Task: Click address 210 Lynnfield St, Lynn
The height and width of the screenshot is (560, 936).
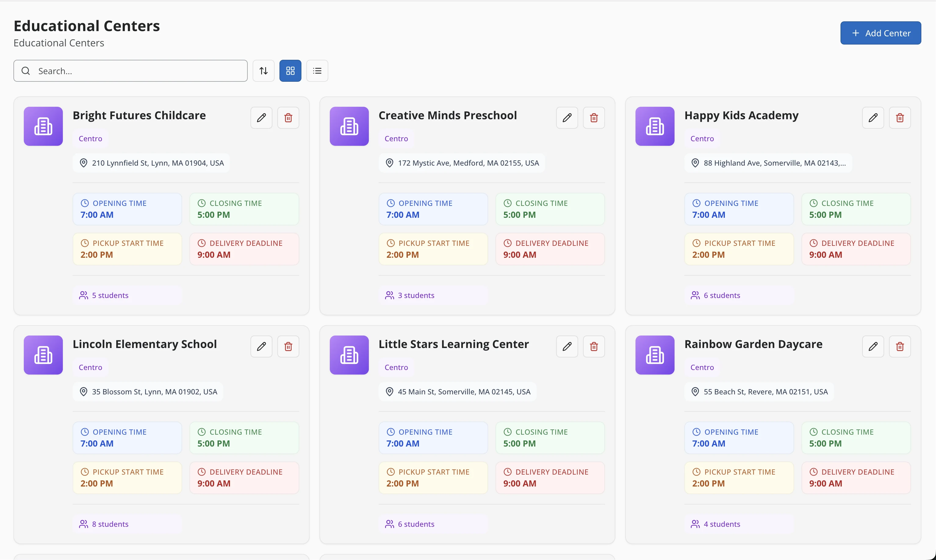Action: pos(151,163)
